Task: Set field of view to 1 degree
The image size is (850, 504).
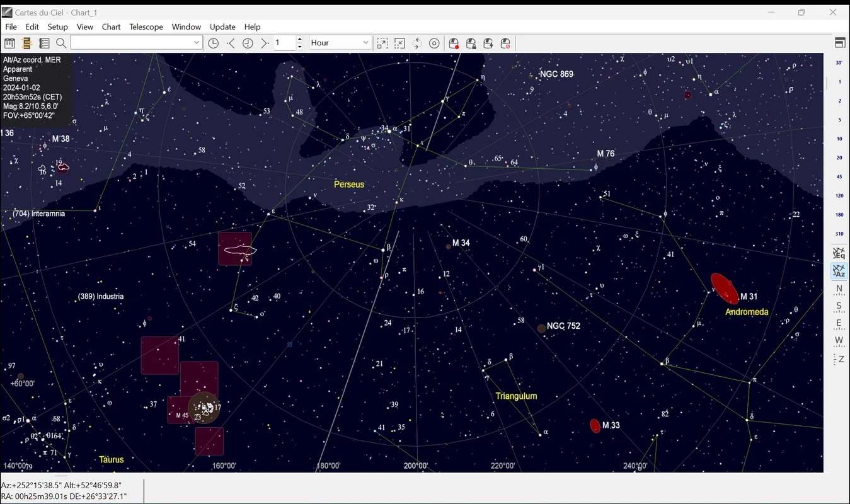Action: (x=839, y=82)
